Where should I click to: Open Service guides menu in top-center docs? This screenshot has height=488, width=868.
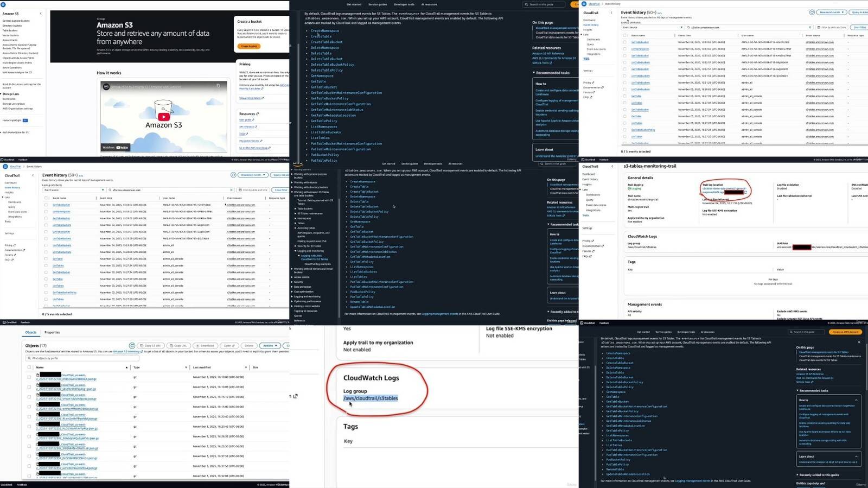pyautogui.click(x=378, y=4)
